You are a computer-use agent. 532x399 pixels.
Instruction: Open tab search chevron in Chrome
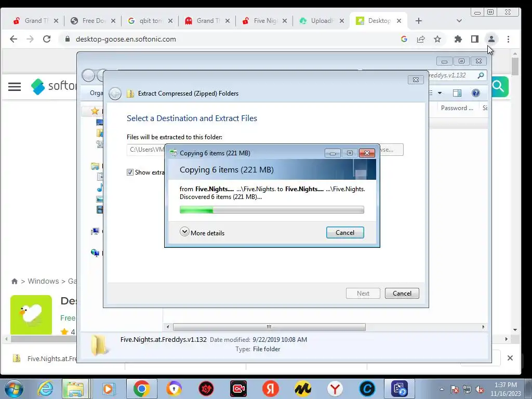(459, 21)
